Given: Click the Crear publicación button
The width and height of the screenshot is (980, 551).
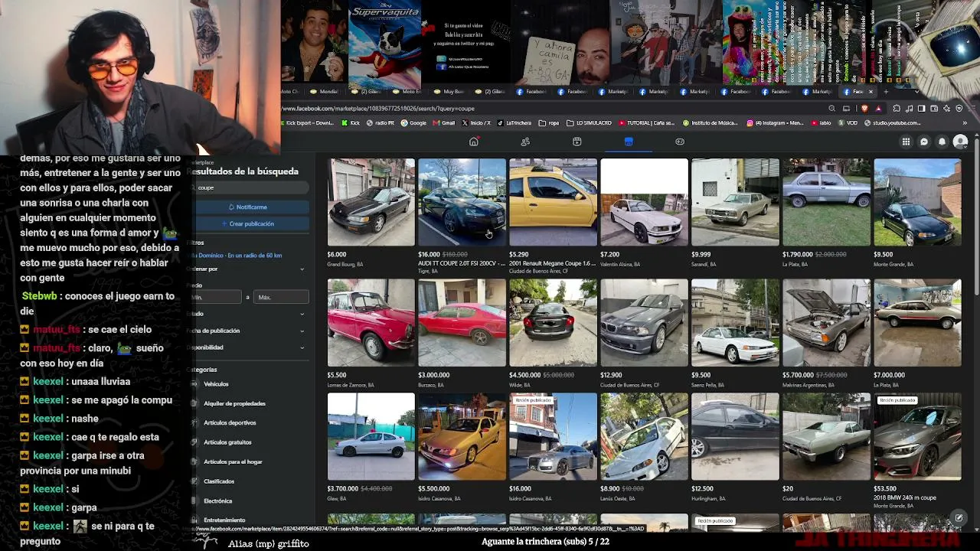Looking at the screenshot, I should point(250,223).
